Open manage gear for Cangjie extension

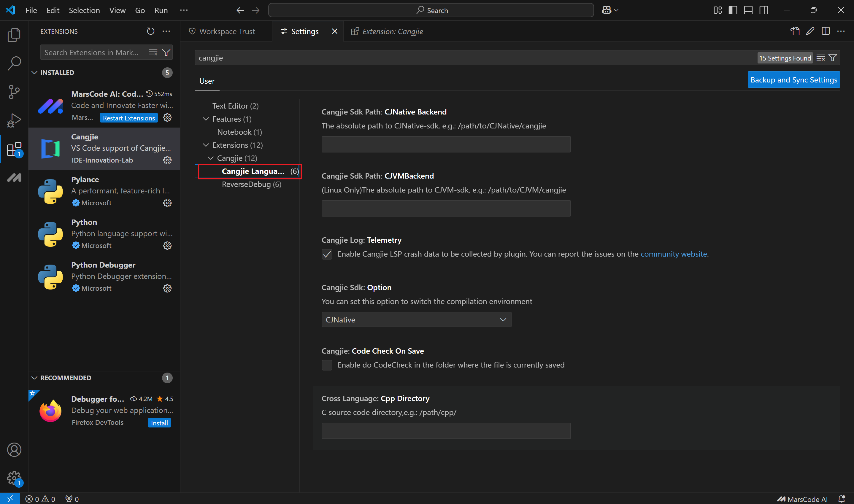click(x=167, y=160)
